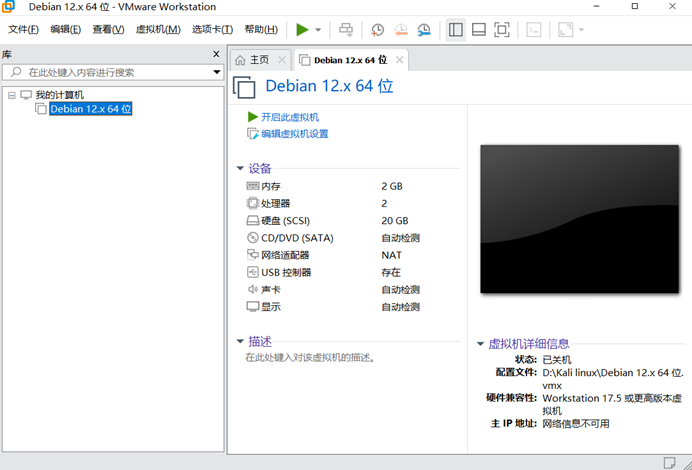Click the black VM screen thumbnail
The width and height of the screenshot is (692, 470).
579,218
